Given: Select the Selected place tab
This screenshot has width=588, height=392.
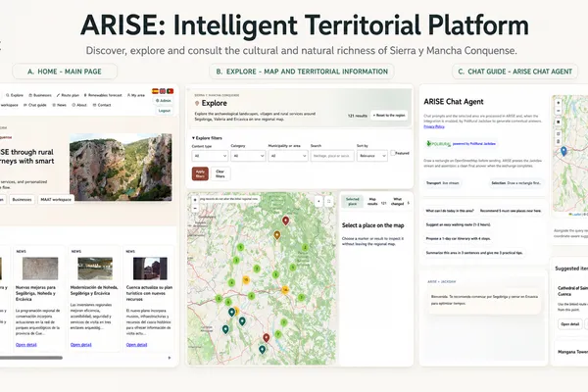Looking at the screenshot, I should [x=352, y=202].
